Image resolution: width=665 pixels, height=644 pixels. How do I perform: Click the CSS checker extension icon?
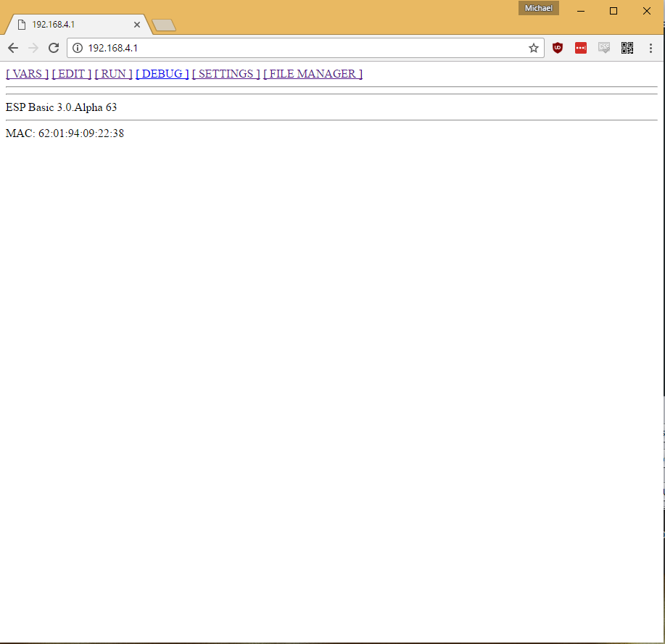coord(604,48)
